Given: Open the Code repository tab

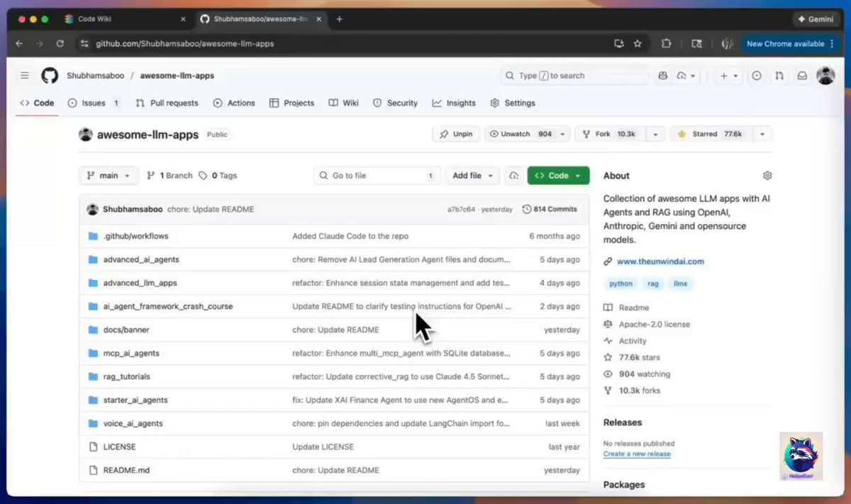Looking at the screenshot, I should tap(37, 103).
